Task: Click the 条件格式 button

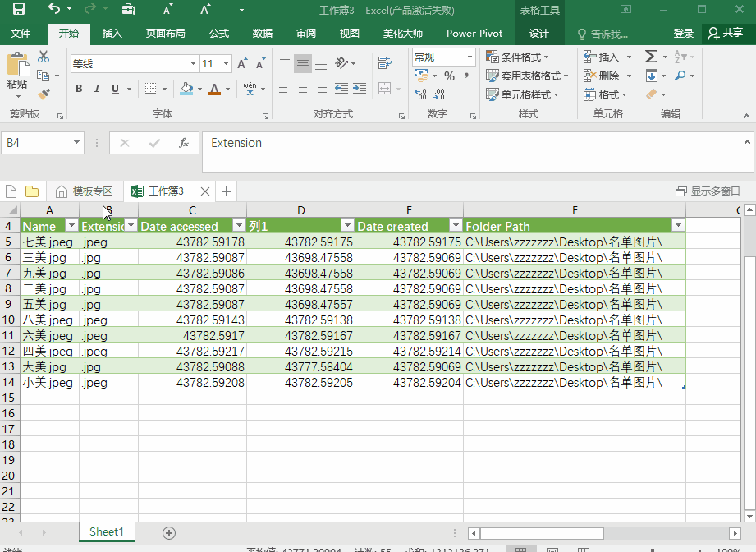Action: (x=517, y=57)
